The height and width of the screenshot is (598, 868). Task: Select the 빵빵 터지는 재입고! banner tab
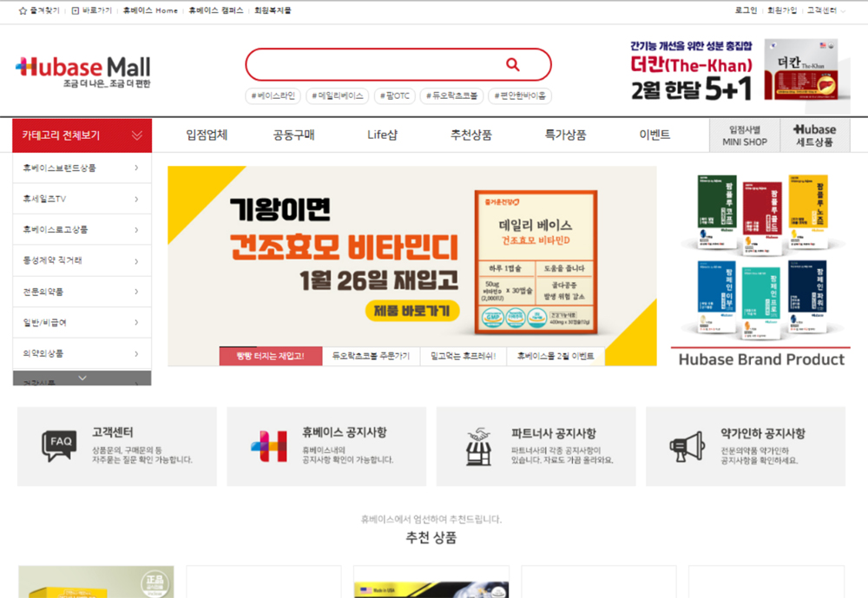pos(271,356)
